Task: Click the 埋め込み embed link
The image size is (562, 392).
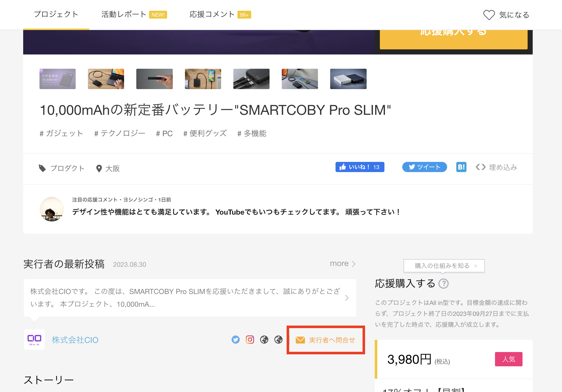Action: (496, 167)
